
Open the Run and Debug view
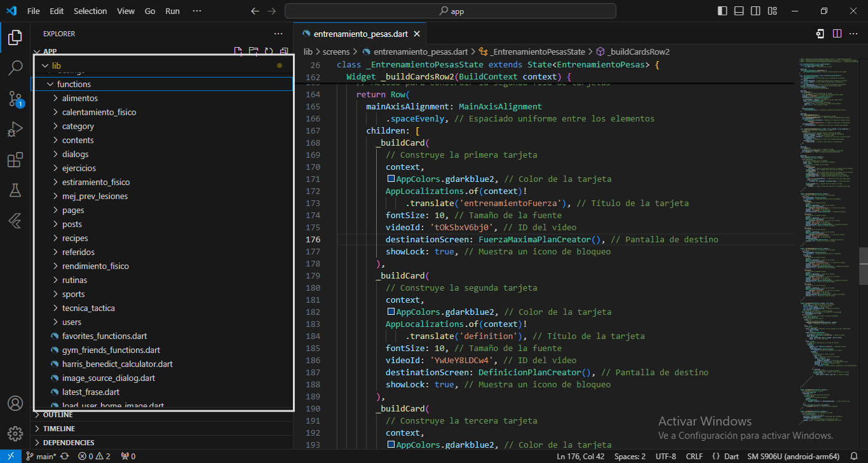click(15, 129)
